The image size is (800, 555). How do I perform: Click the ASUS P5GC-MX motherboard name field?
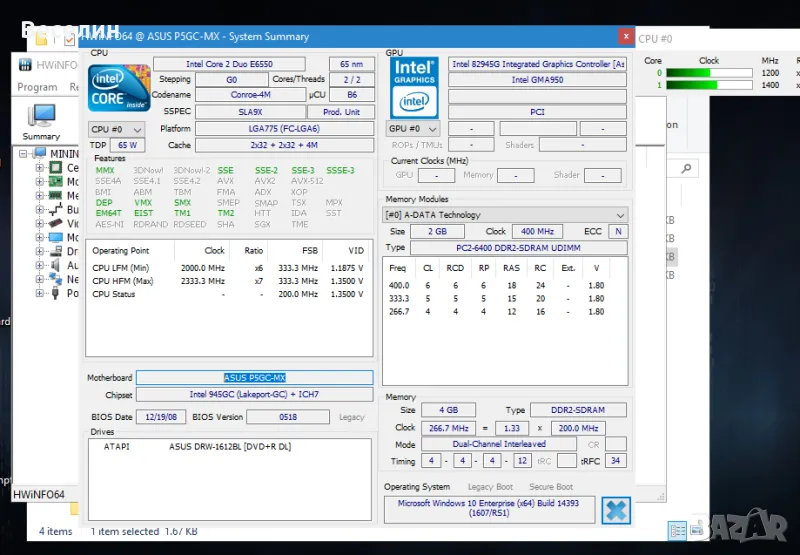pyautogui.click(x=254, y=378)
